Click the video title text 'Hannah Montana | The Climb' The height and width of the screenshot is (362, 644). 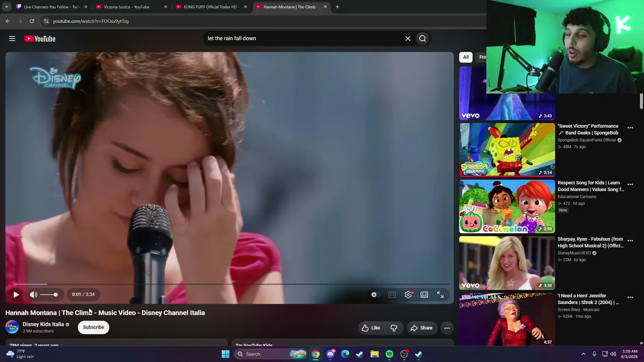49,313
